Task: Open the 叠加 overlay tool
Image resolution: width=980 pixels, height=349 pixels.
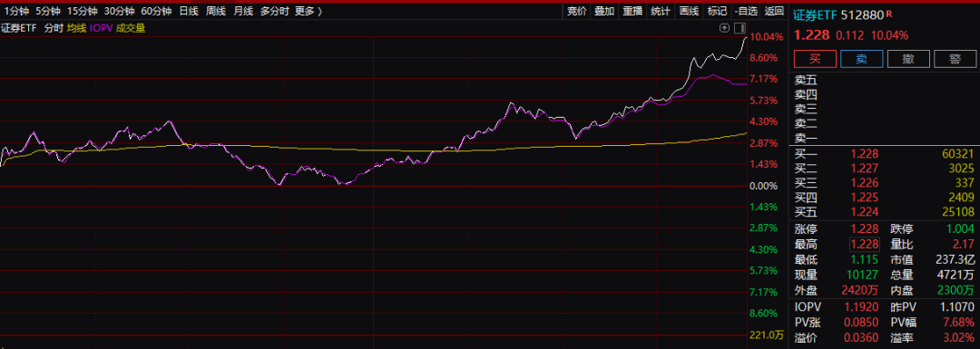Action: point(604,11)
